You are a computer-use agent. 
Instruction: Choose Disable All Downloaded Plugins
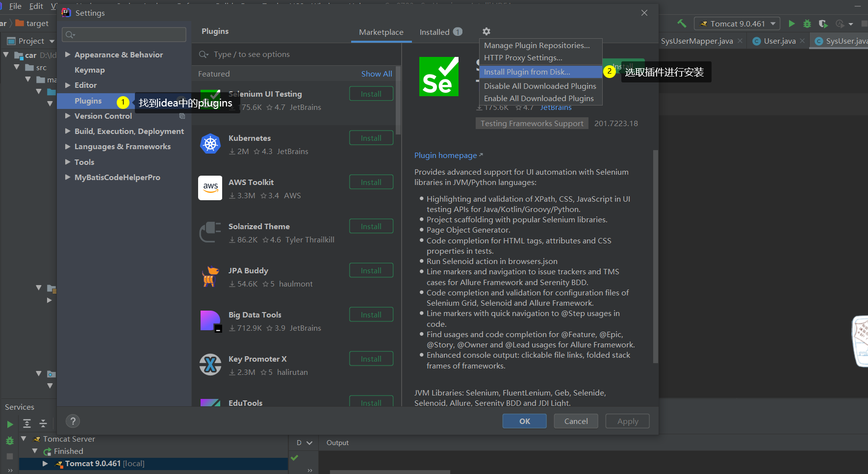[540, 86]
